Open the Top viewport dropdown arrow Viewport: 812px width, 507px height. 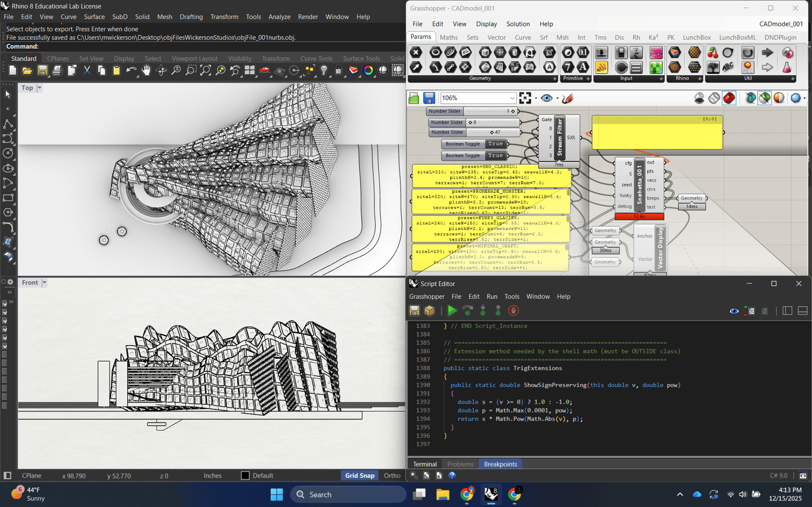click(40, 88)
